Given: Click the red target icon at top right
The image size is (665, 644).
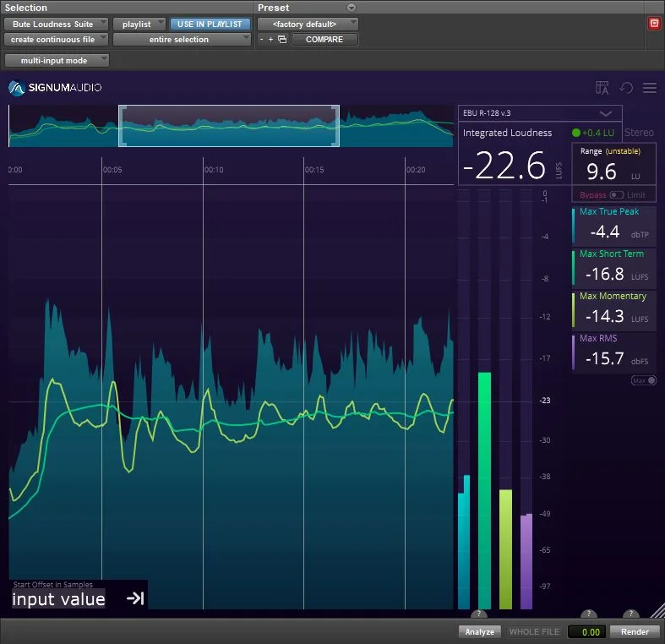Looking at the screenshot, I should tap(654, 24).
